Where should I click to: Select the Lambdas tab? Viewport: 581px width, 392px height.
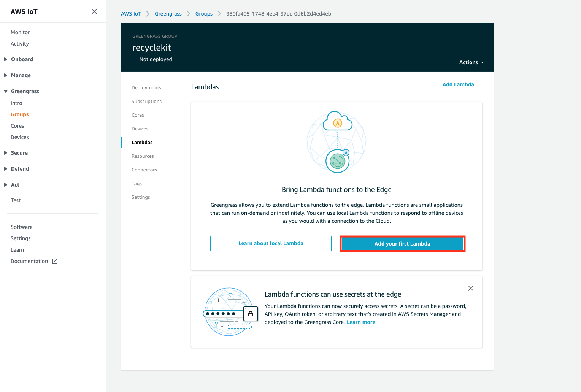[x=142, y=143]
